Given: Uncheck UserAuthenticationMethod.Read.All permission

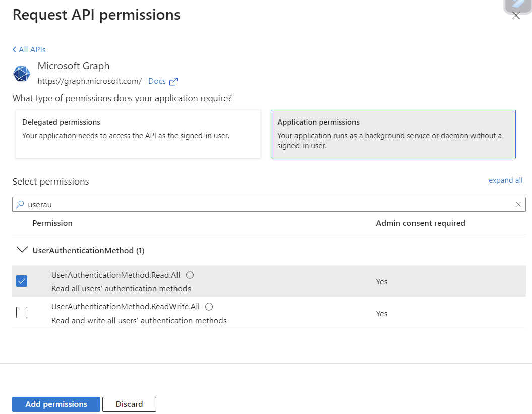Looking at the screenshot, I should pyautogui.click(x=22, y=281).
